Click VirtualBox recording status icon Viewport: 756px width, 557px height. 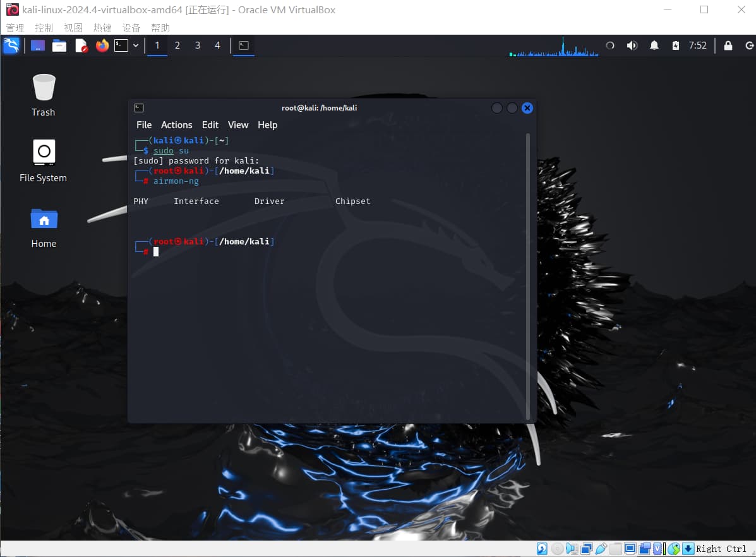coord(645,549)
